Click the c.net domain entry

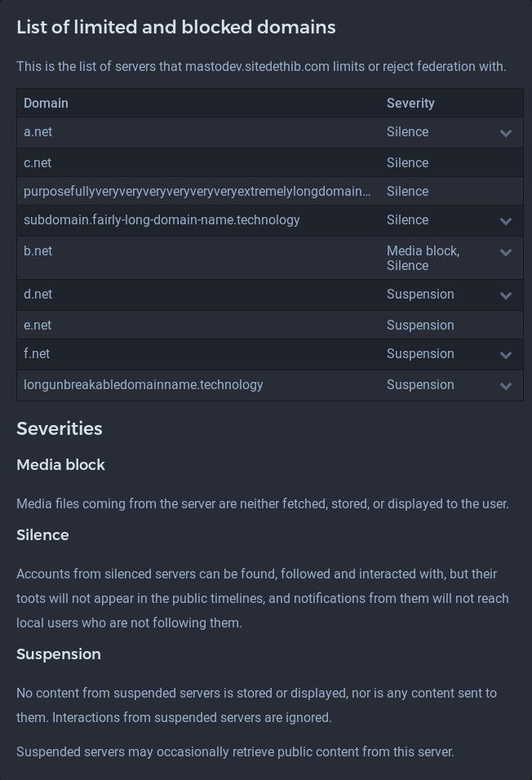[38, 163]
